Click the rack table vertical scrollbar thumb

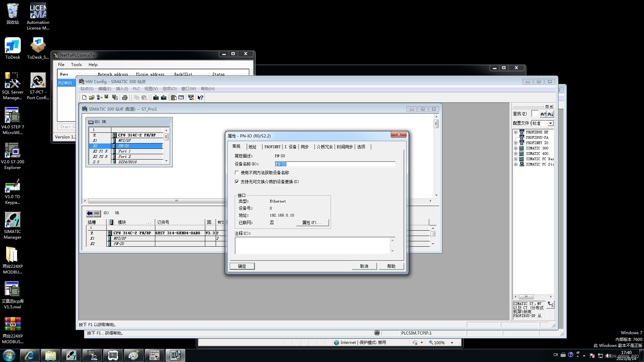tap(166, 137)
